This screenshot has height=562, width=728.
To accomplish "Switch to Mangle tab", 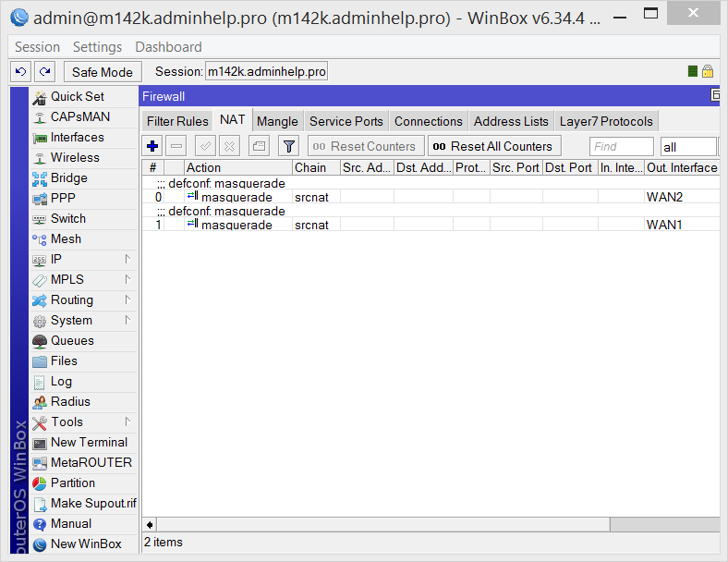I will click(x=277, y=121).
